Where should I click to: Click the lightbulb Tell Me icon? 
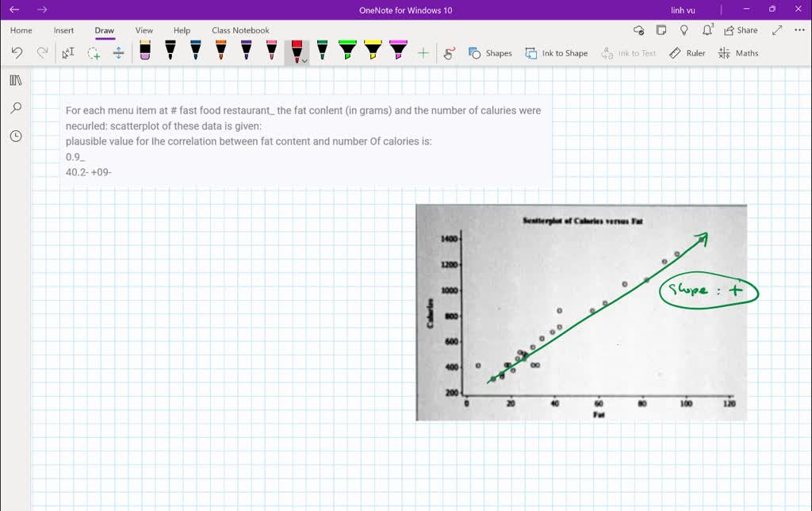684,30
